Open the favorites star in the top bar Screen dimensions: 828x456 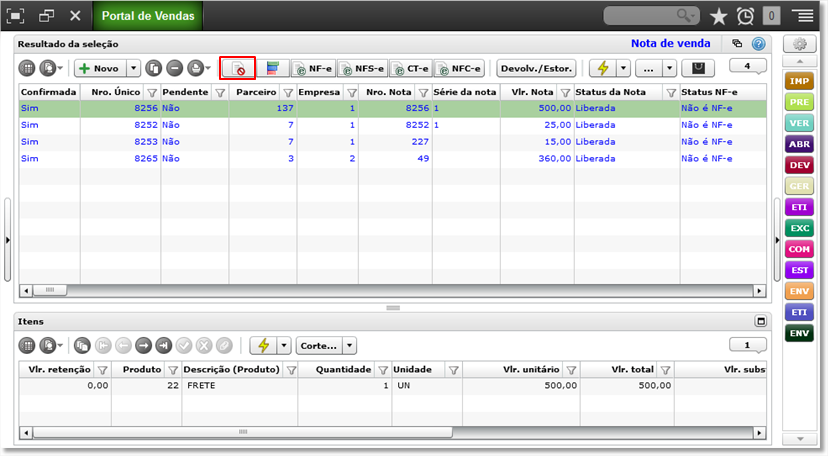pyautogui.click(x=718, y=16)
